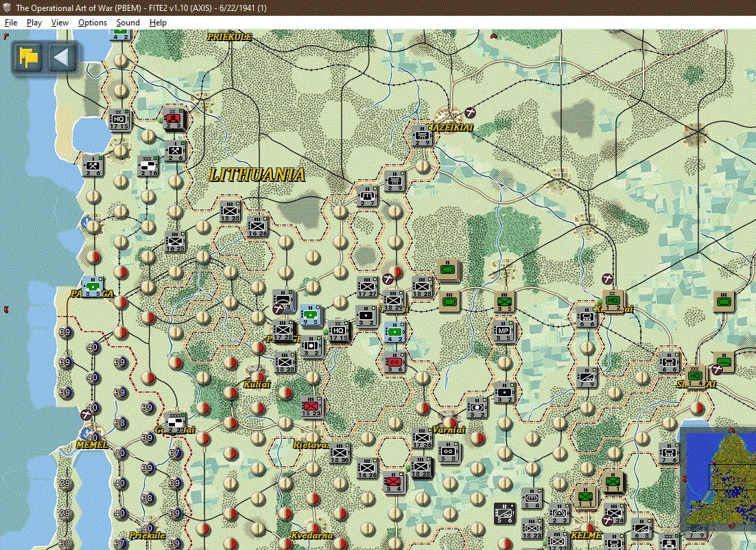Open the Sound menu
Image resolution: width=756 pixels, height=550 pixels.
tap(128, 23)
